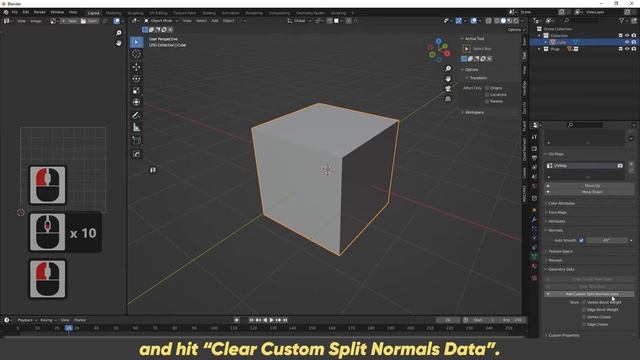Image resolution: width=640 pixels, height=360 pixels.
Task: Open the viewport Add menu
Action: click(215, 20)
